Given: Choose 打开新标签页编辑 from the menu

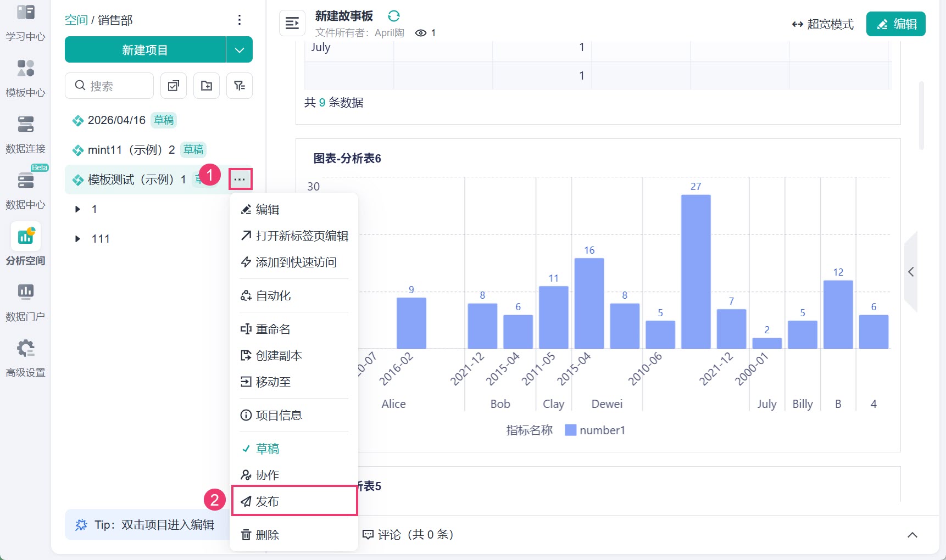Looking at the screenshot, I should click(x=294, y=236).
